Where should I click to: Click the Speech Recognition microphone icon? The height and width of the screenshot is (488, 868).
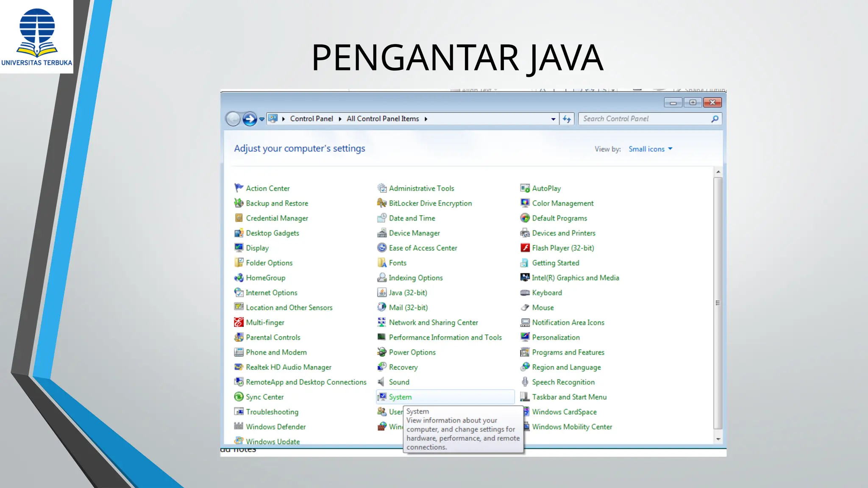pos(525,382)
